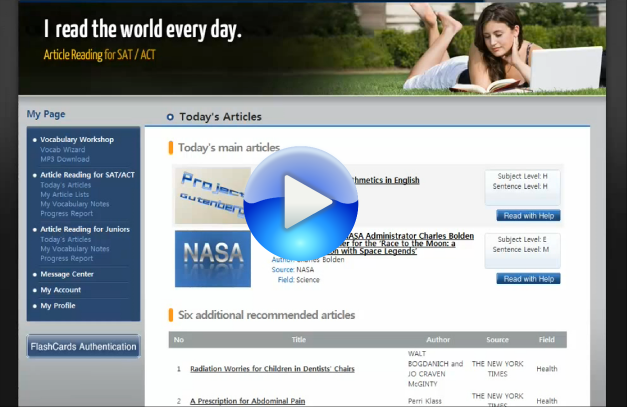Viewport: 627px width, 407px height.
Task: Open the MP3 Download link
Action: tap(65, 159)
